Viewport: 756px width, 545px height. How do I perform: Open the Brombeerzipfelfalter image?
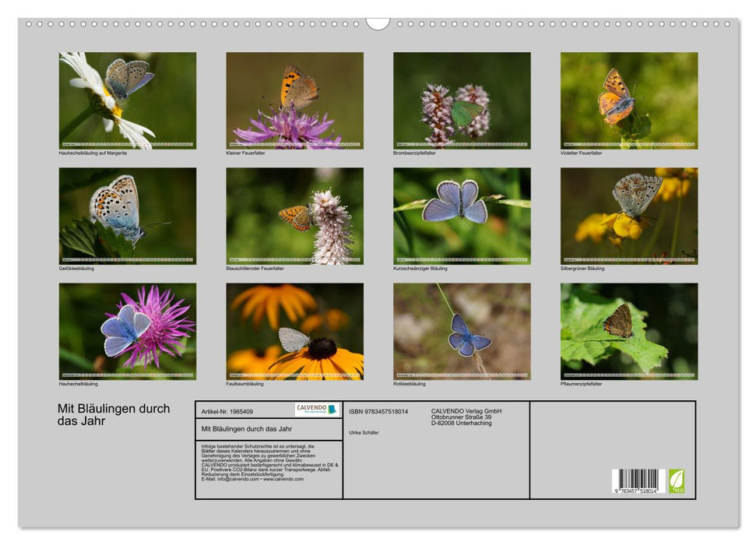point(462,100)
